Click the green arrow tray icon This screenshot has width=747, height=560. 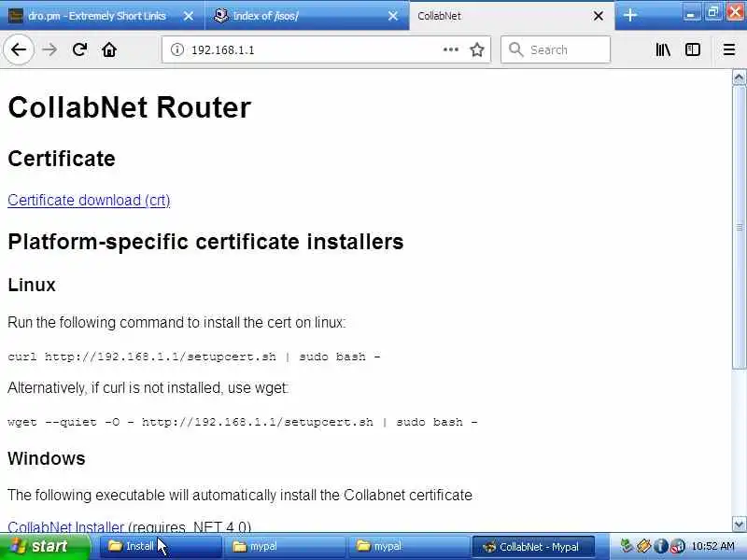(627, 546)
